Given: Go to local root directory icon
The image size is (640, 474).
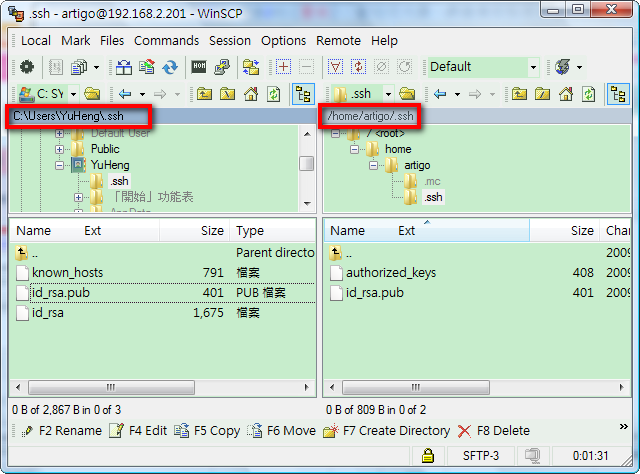Looking at the screenshot, I should (228, 94).
